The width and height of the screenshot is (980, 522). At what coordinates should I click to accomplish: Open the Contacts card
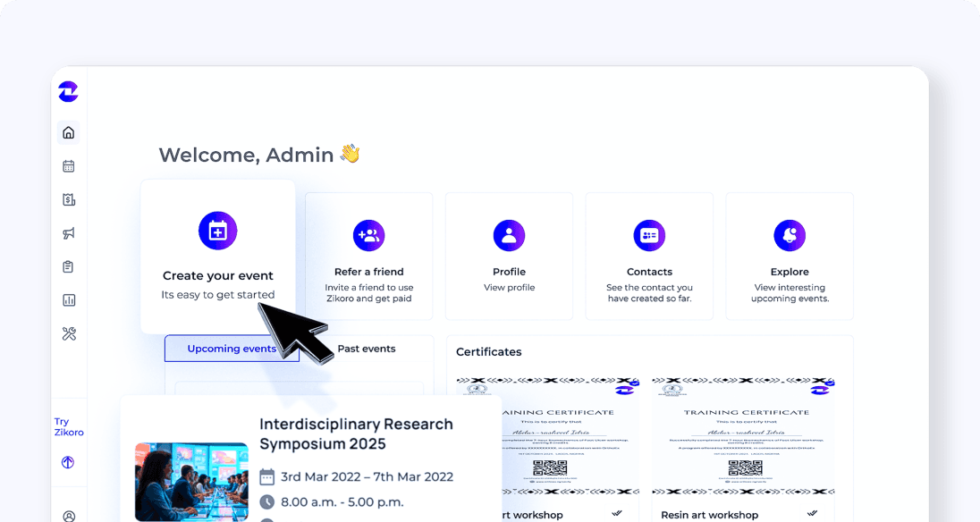649,256
